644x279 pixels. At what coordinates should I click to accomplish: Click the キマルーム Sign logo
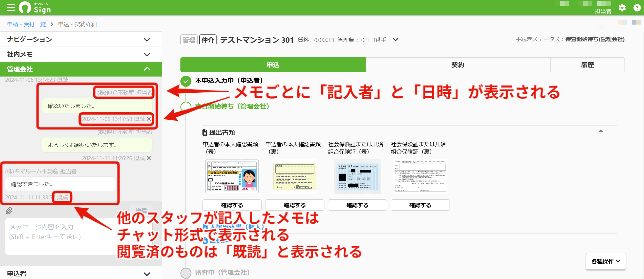click(x=35, y=8)
